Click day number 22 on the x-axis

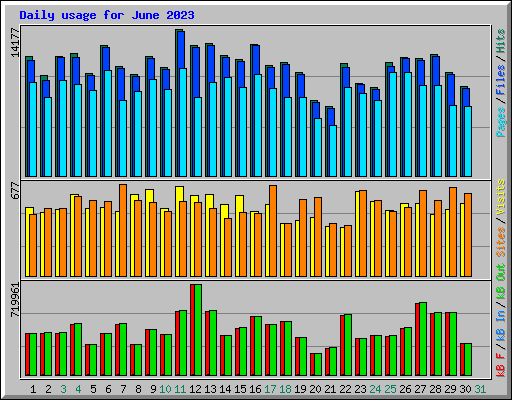pos(345,389)
